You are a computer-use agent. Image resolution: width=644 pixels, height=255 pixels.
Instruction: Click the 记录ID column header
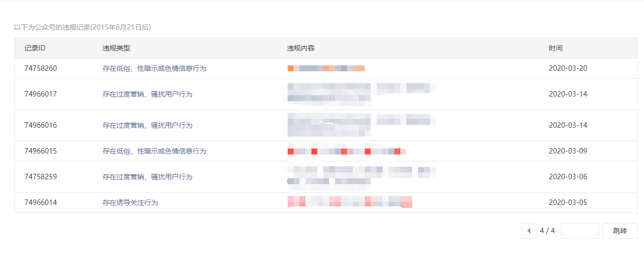tap(35, 48)
